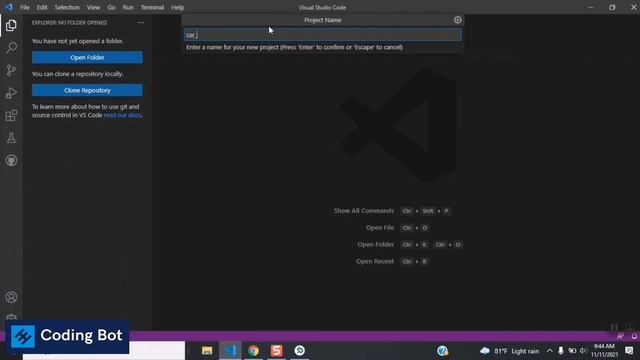Open the red S application in taskbar

(276, 351)
